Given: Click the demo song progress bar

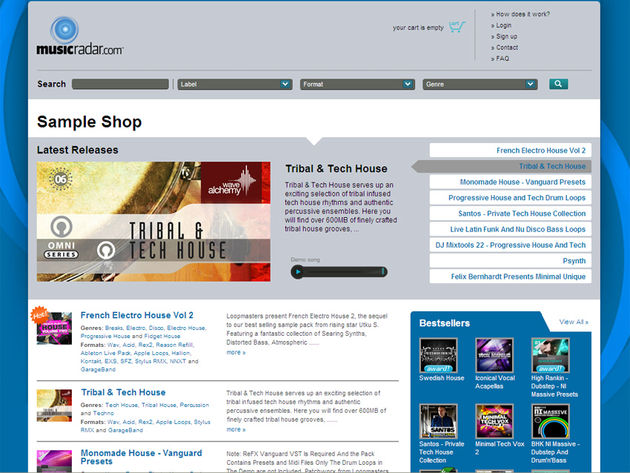Looking at the screenshot, I should click(344, 272).
